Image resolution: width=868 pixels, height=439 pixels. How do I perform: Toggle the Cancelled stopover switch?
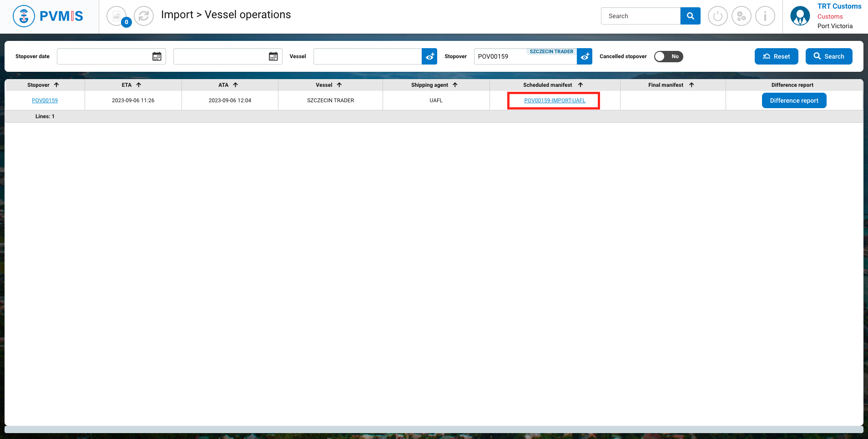pos(668,56)
